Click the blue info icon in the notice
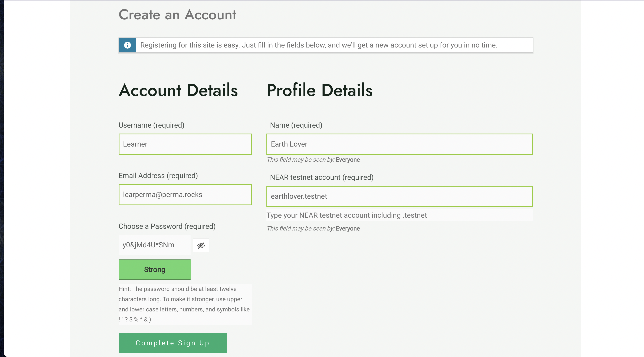 click(x=127, y=45)
